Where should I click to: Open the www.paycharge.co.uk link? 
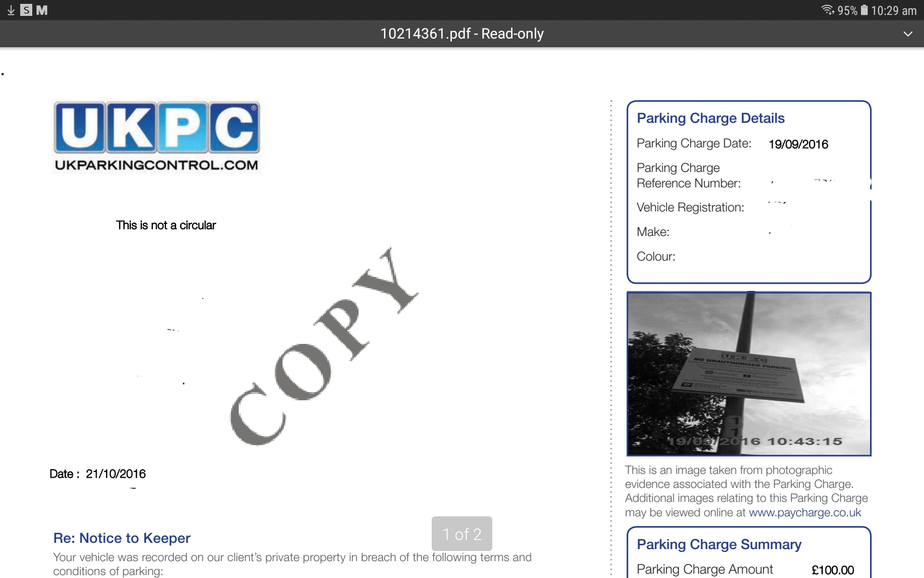(x=805, y=512)
